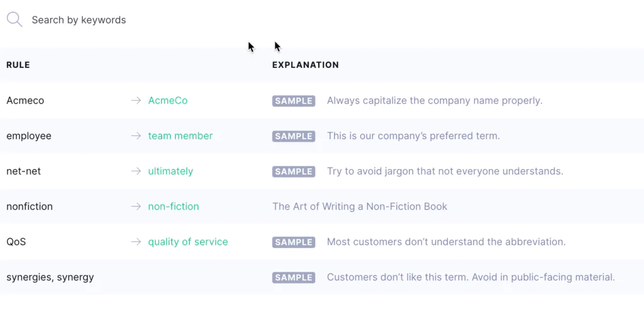Click the arrow icon beside QoS
Image resolution: width=644 pixels, height=313 pixels.
point(135,242)
